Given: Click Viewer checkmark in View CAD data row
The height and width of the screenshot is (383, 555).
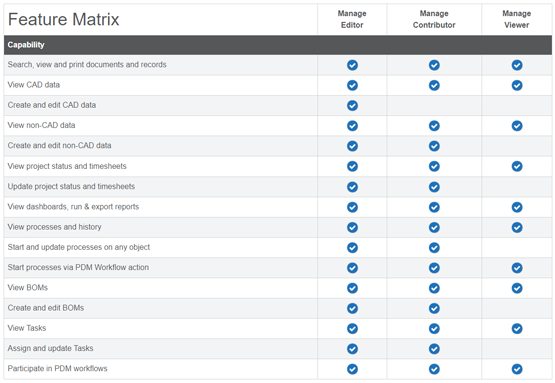Looking at the screenshot, I should [517, 85].
